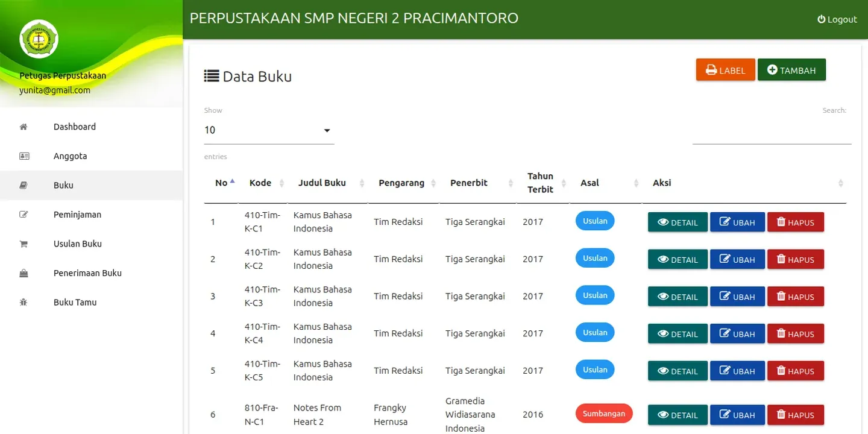
Task: Open the Peminjaman menu item
Action: pyautogui.click(x=92, y=215)
